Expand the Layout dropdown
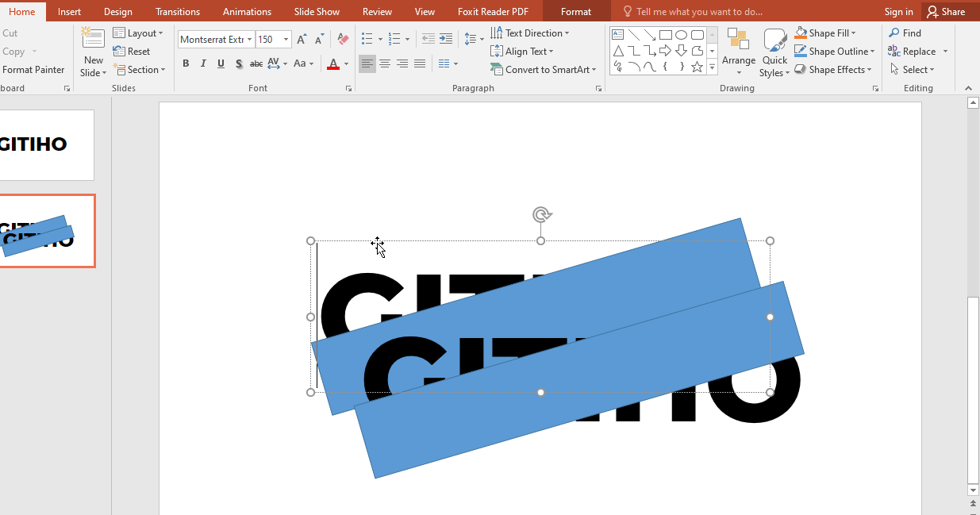 (140, 33)
